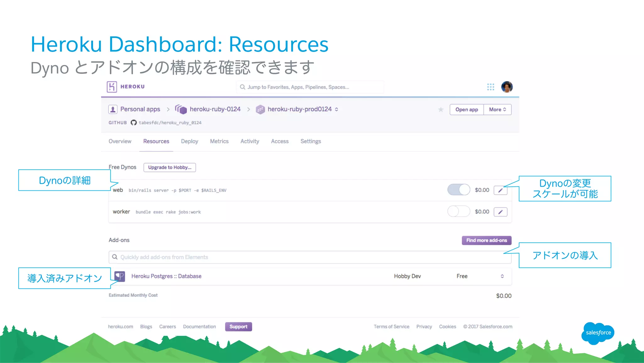Open Cookies footer link
Image resolution: width=644 pixels, height=363 pixels.
447,326
